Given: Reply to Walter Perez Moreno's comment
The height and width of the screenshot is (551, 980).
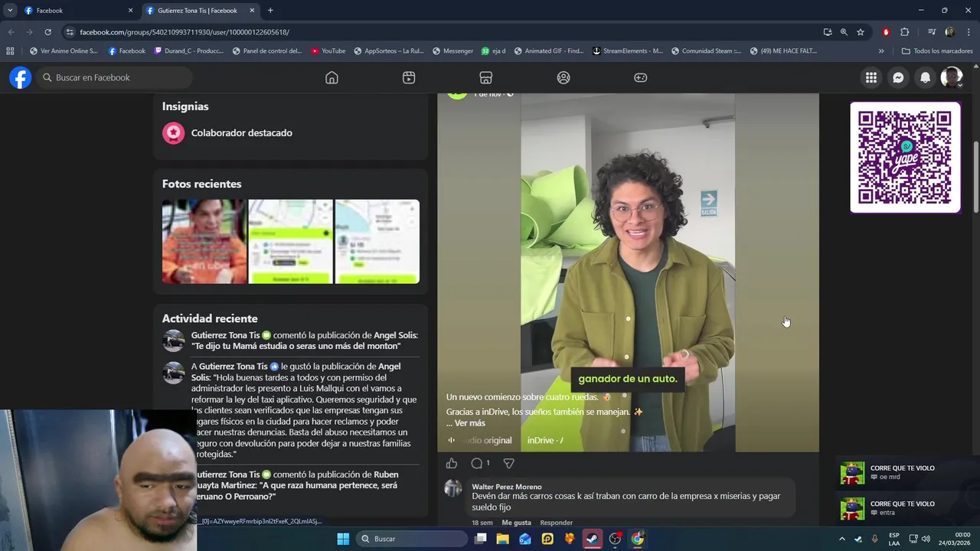Looking at the screenshot, I should click(557, 523).
